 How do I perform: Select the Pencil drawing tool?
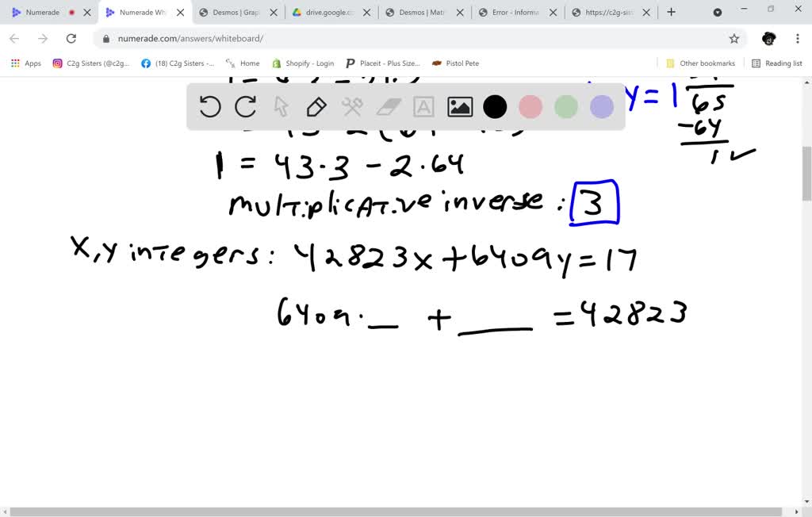click(x=316, y=107)
